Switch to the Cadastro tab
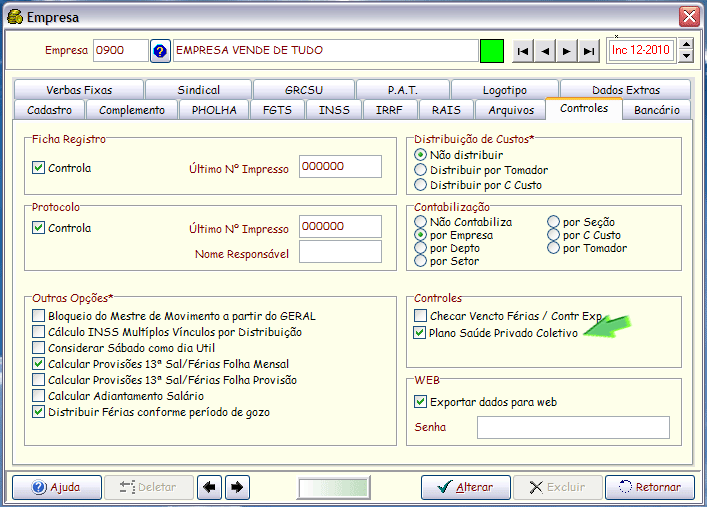The height and width of the screenshot is (507, 707). pyautogui.click(x=49, y=110)
